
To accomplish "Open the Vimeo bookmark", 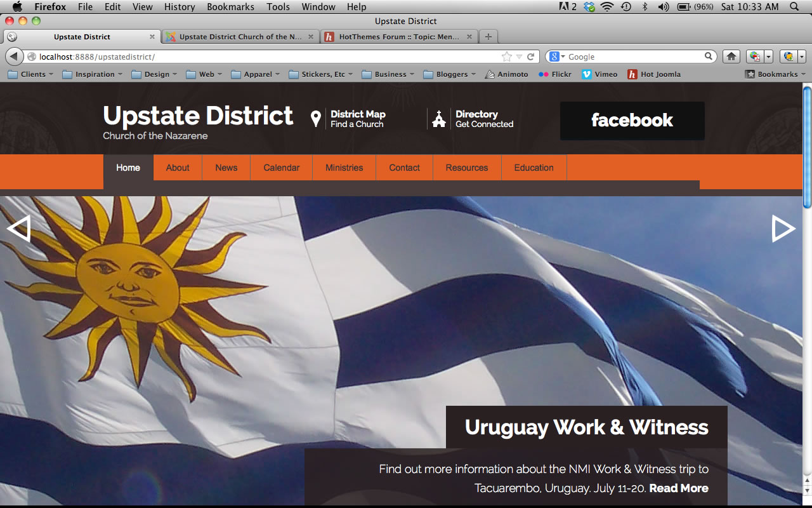I will click(599, 74).
